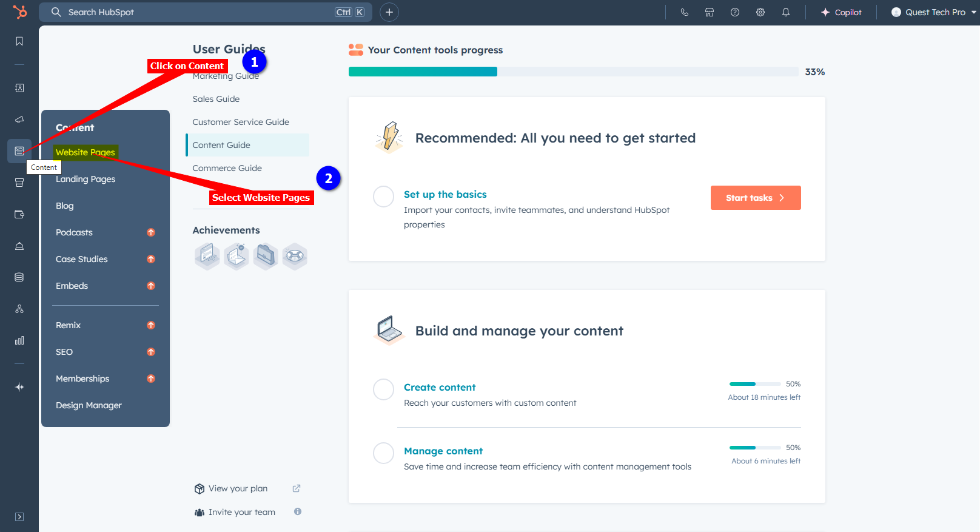Click the first achievement badge

coord(207,256)
